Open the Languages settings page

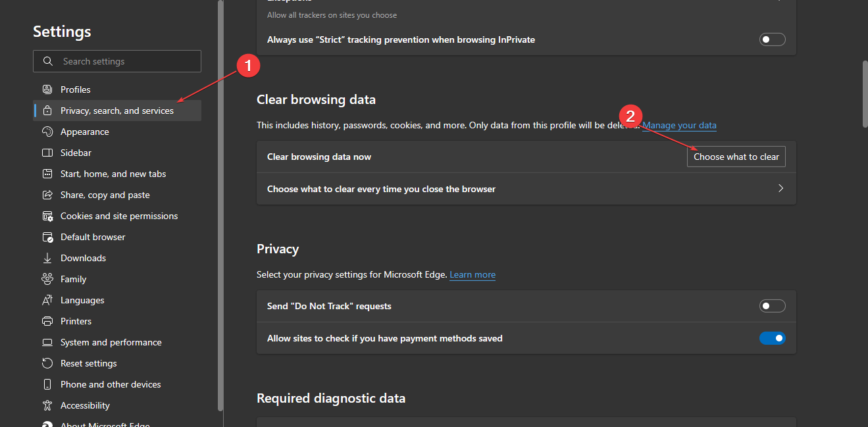click(82, 300)
